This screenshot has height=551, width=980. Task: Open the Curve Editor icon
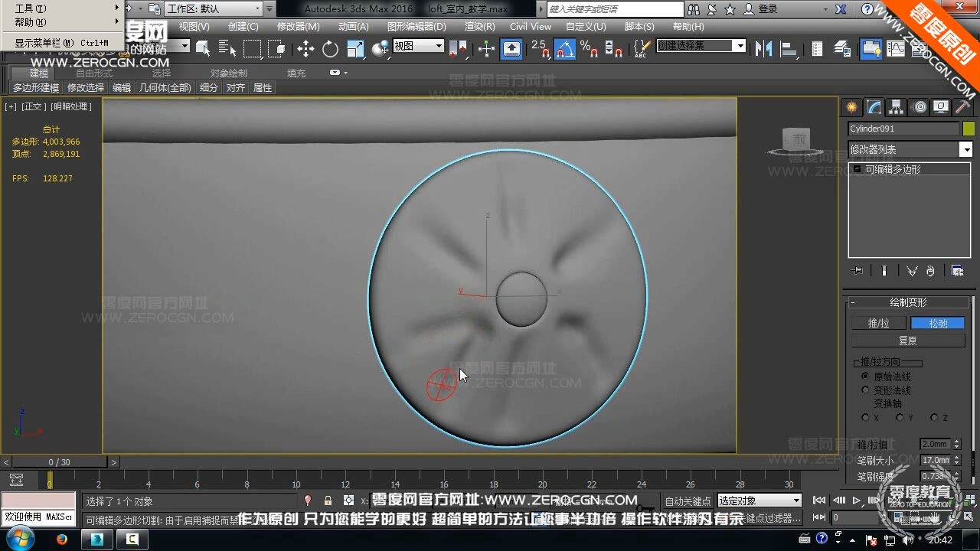tap(896, 49)
